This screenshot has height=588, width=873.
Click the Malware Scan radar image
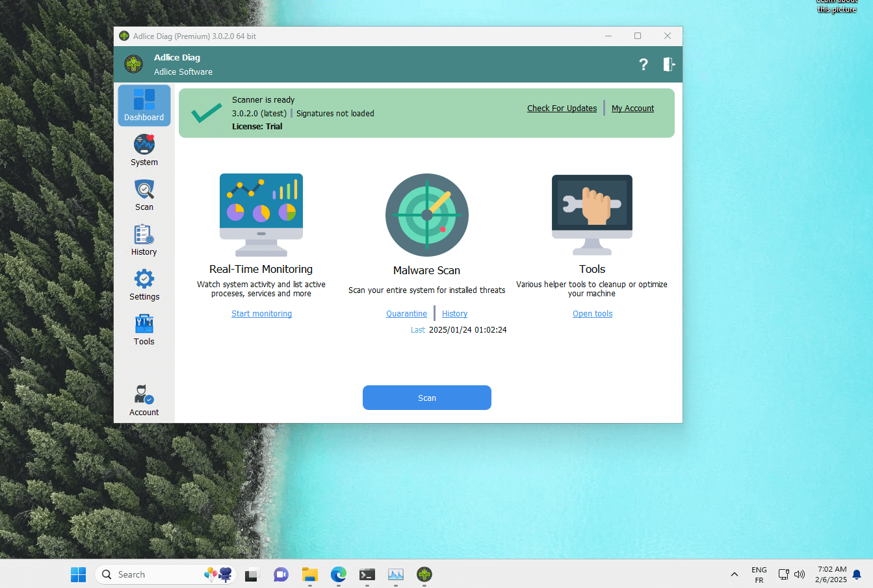coord(426,215)
